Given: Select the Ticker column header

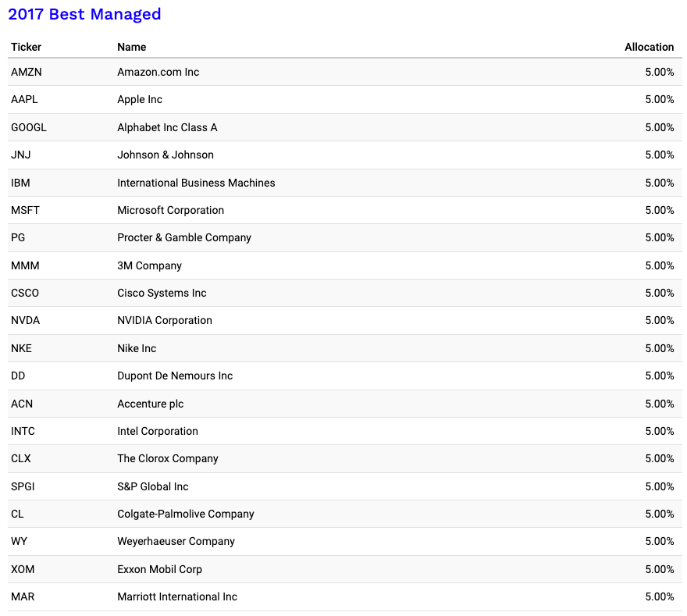Looking at the screenshot, I should 26,47.
